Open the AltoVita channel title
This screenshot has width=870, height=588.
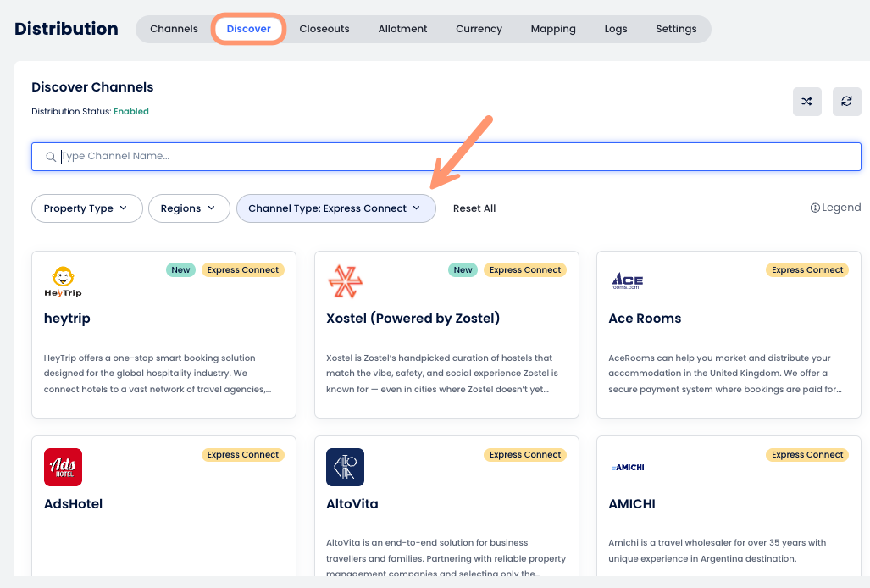(352, 503)
